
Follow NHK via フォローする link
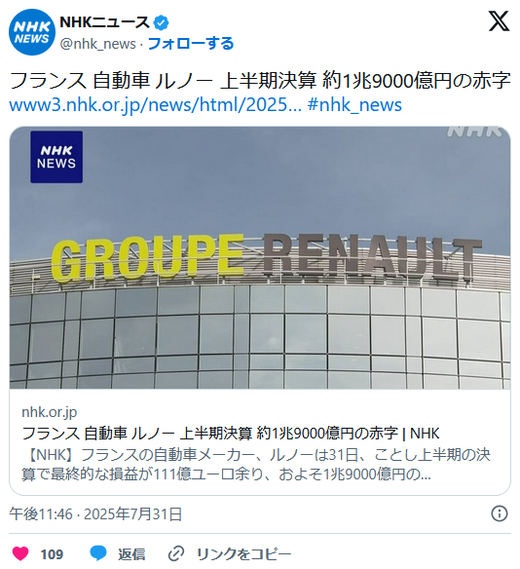click(x=191, y=44)
